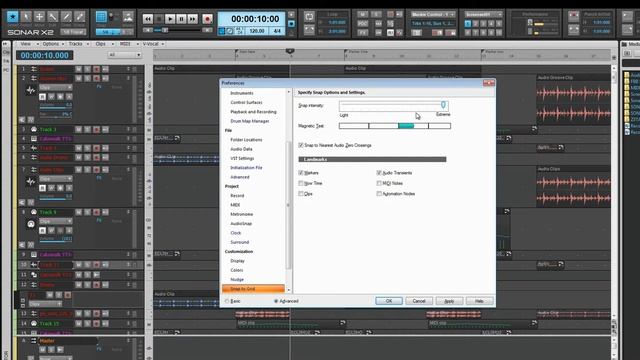Click Apply in the Preferences dialog
The width and height of the screenshot is (640, 360).
[x=449, y=301]
